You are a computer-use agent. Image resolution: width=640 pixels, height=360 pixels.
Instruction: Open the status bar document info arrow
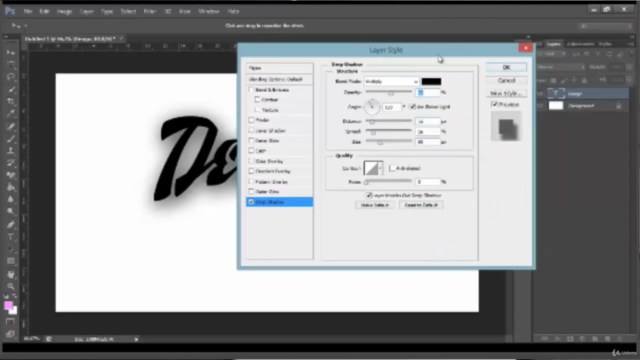point(136,339)
